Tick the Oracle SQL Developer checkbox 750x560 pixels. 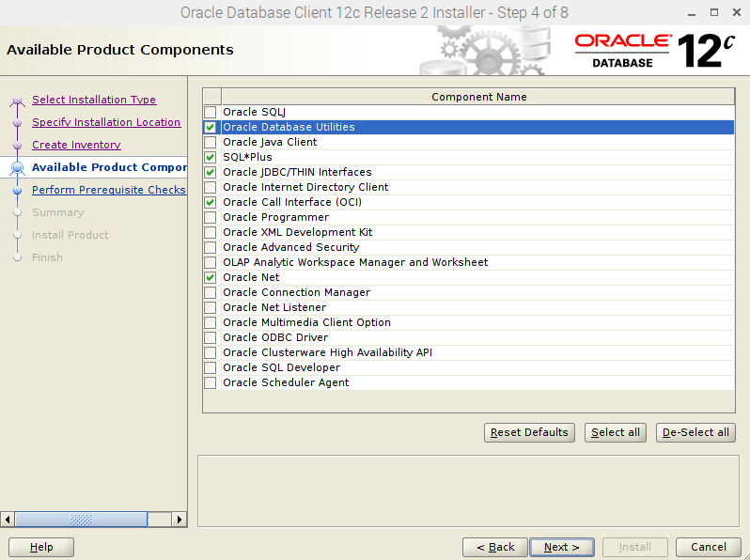click(x=210, y=367)
